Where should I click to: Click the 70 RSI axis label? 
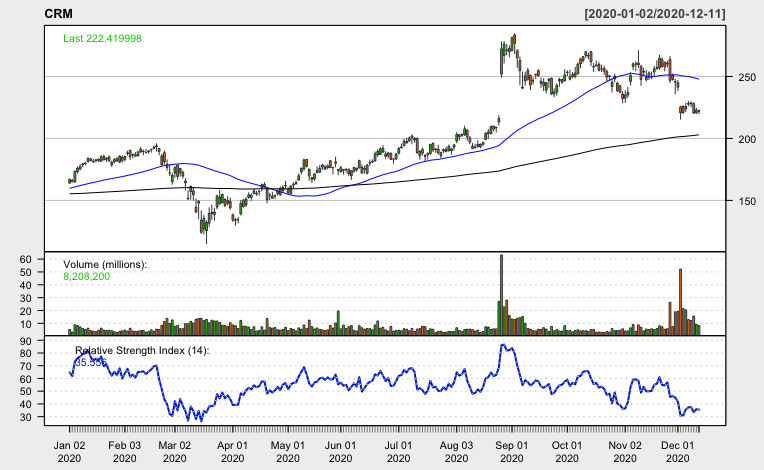coord(26,366)
